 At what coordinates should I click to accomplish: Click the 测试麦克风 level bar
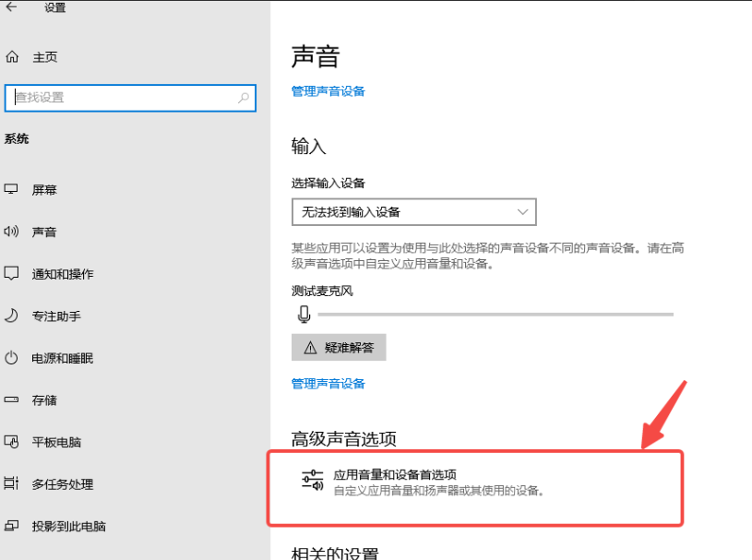(495, 315)
